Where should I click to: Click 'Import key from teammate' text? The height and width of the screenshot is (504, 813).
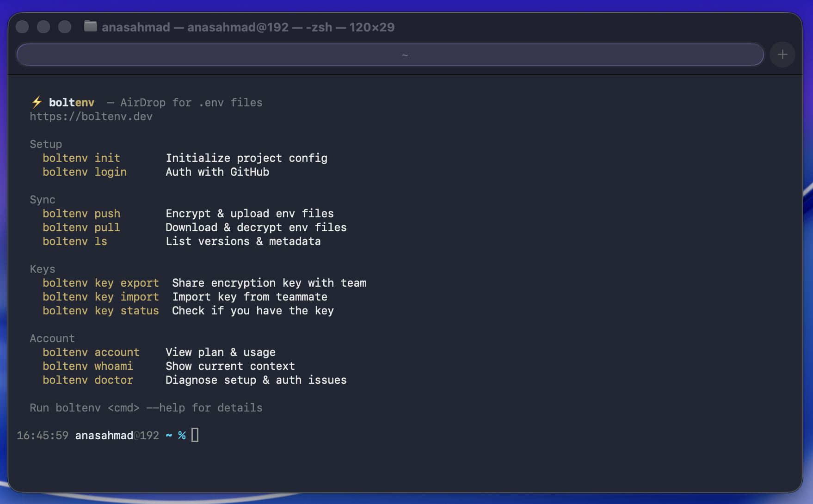pyautogui.click(x=250, y=297)
